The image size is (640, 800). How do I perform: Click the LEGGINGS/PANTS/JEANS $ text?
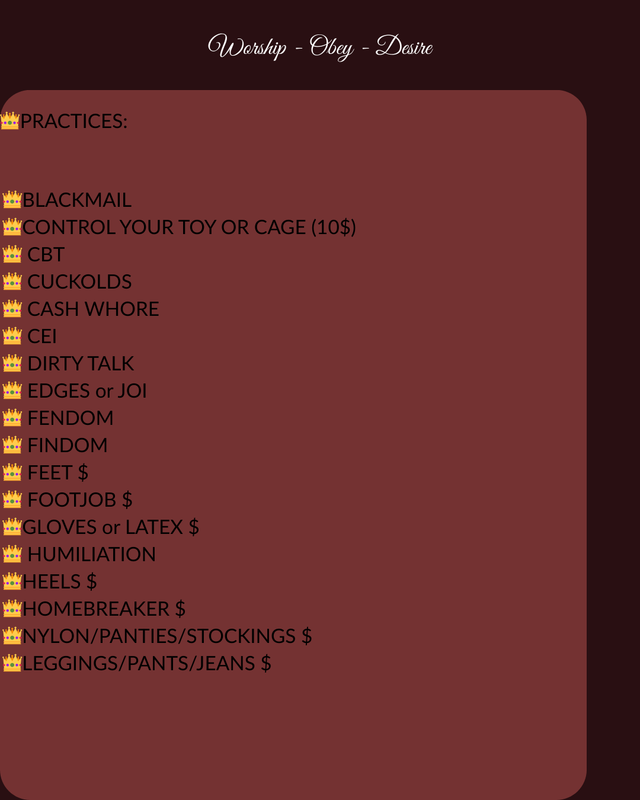[x=147, y=663]
